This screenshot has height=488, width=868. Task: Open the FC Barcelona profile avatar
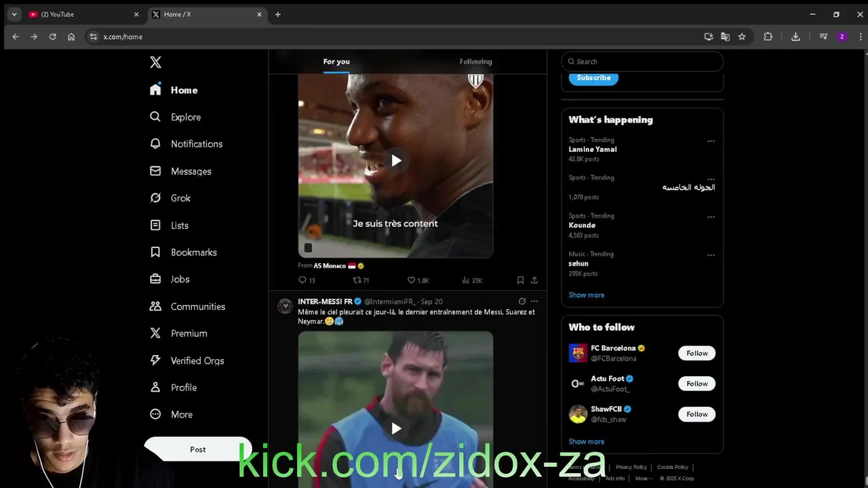pos(578,353)
